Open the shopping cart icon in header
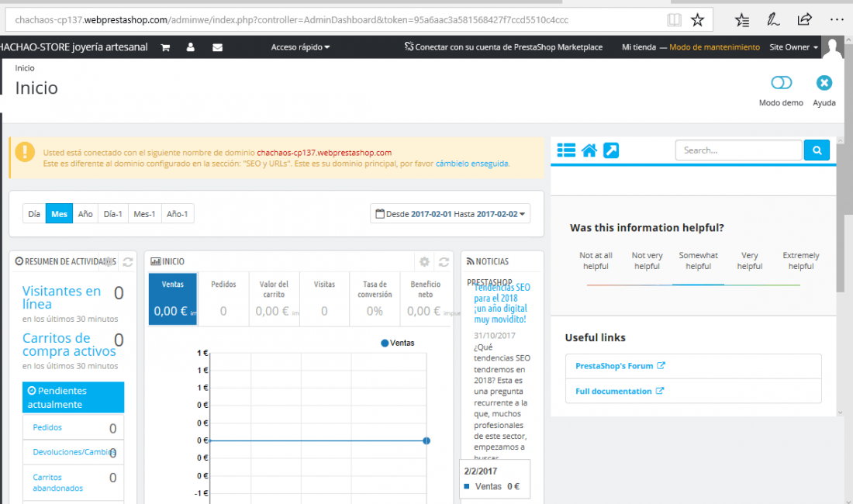Viewport: 853px width, 504px height. [x=165, y=47]
